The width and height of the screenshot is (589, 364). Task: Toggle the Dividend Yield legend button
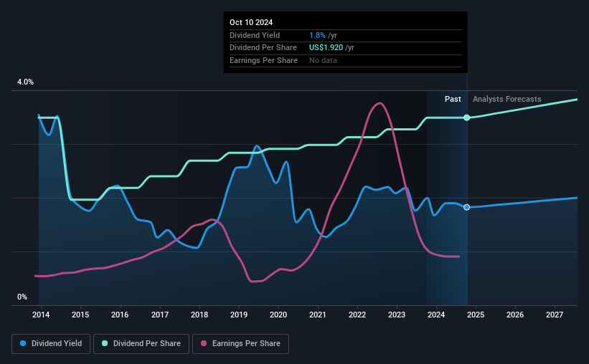tap(51, 343)
